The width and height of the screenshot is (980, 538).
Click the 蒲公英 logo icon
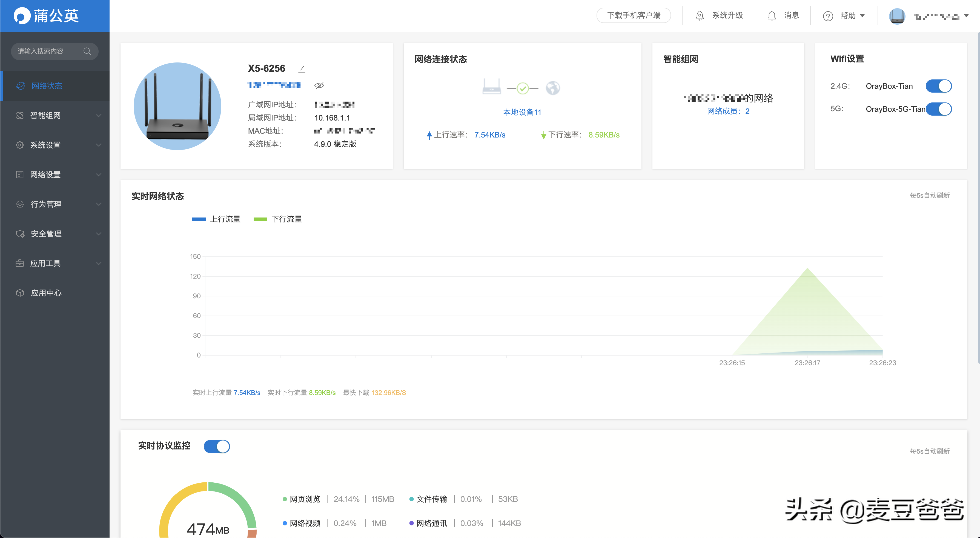click(22, 16)
